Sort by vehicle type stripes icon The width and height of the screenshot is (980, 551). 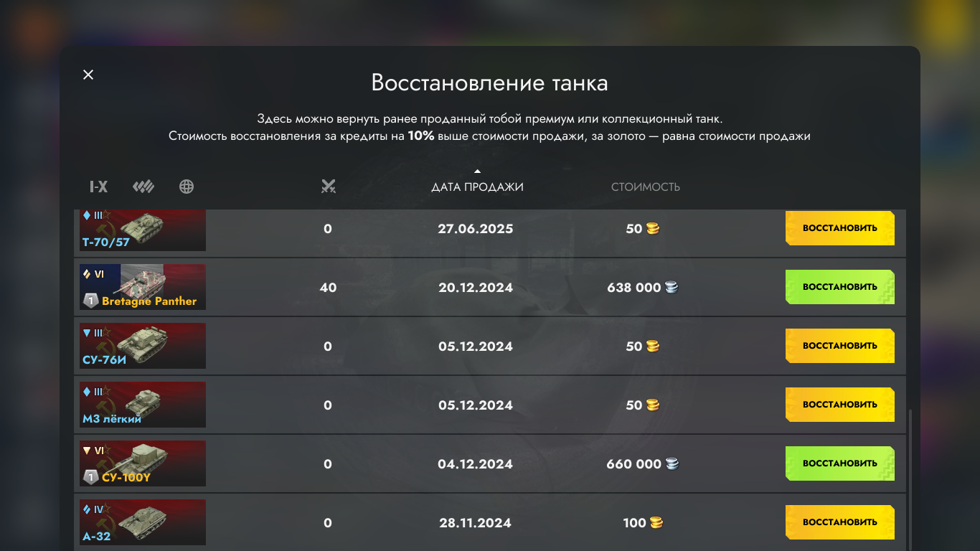pyautogui.click(x=143, y=187)
